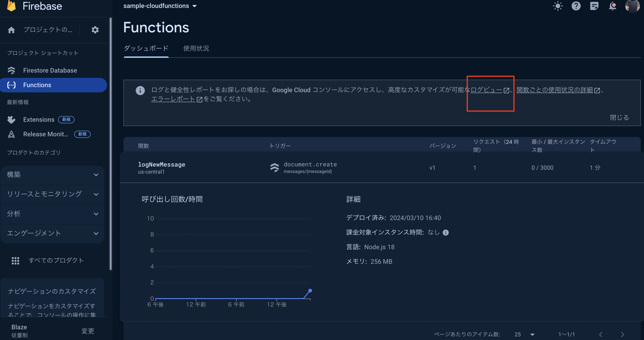Open Firebase help

(576, 6)
